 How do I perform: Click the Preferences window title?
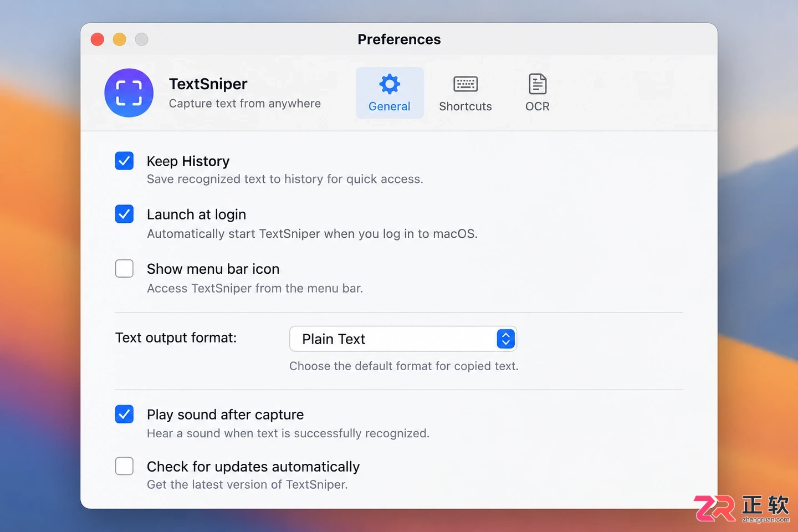tap(399, 39)
